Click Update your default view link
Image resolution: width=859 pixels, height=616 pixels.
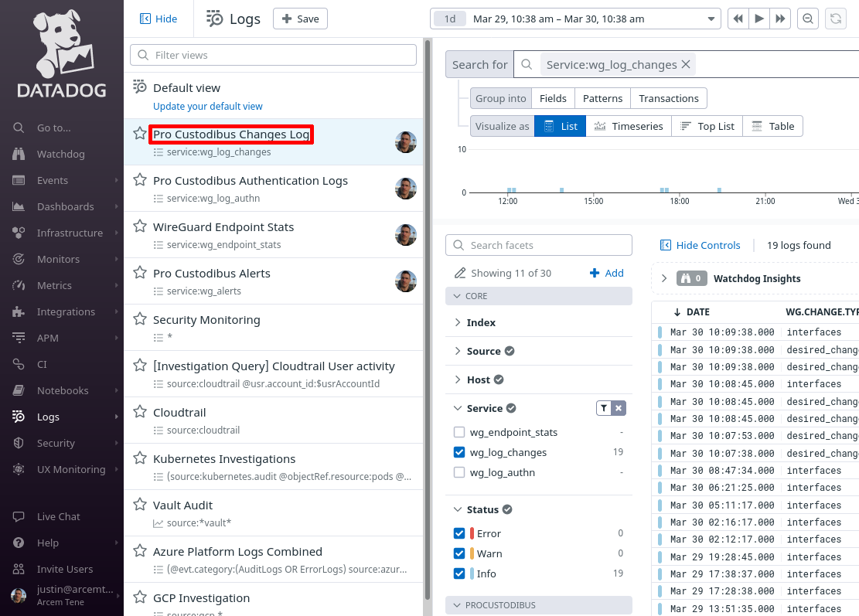[x=208, y=106]
